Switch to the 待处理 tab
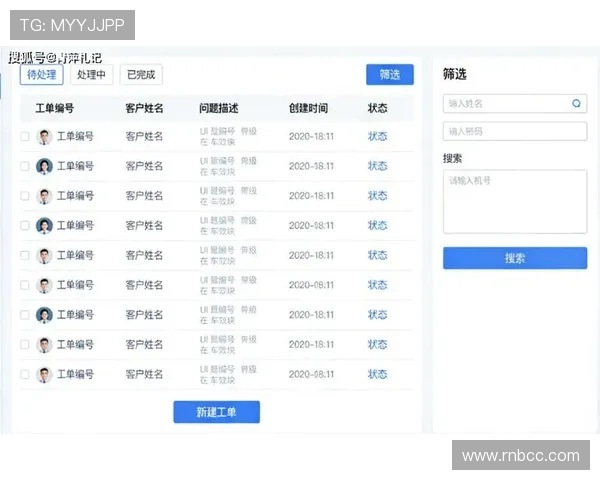This screenshot has width=600, height=480. click(x=42, y=75)
